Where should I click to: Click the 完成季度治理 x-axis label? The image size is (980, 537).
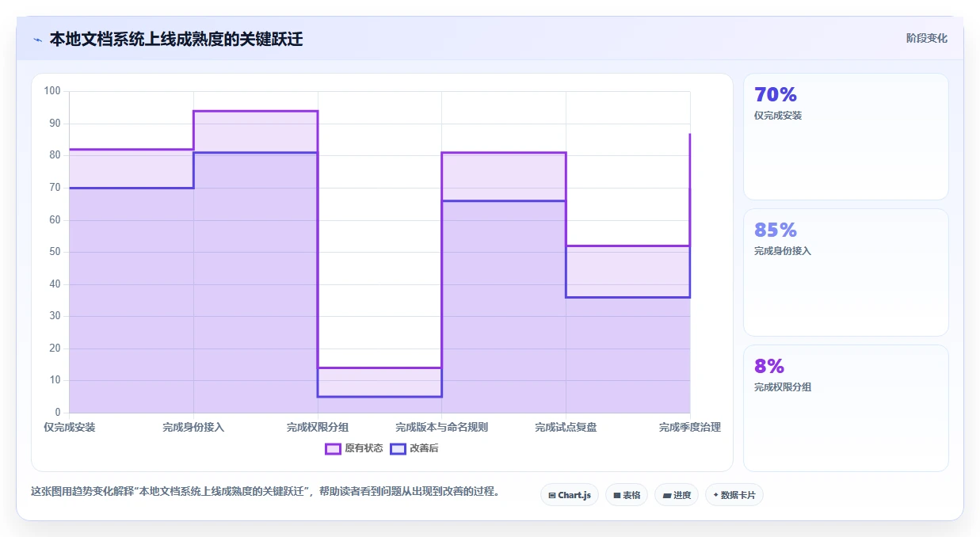pyautogui.click(x=690, y=427)
